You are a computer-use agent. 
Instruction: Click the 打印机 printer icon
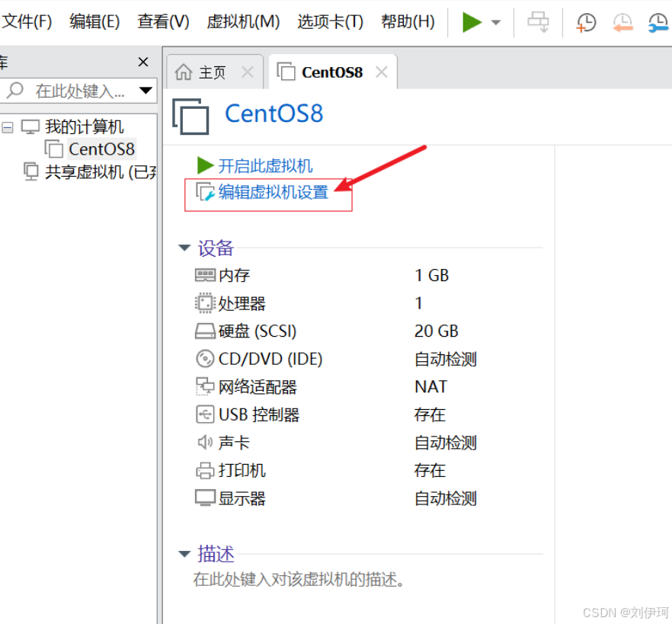click(x=205, y=471)
